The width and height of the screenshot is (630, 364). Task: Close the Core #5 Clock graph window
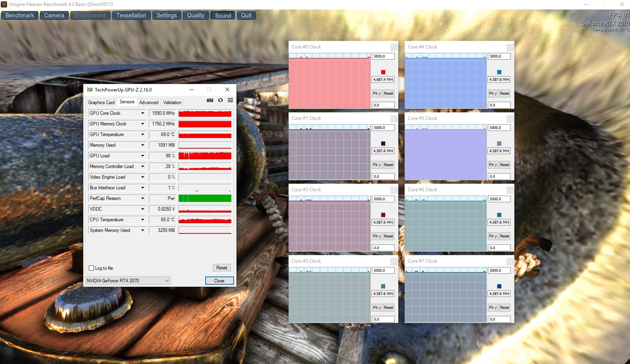pos(510,119)
